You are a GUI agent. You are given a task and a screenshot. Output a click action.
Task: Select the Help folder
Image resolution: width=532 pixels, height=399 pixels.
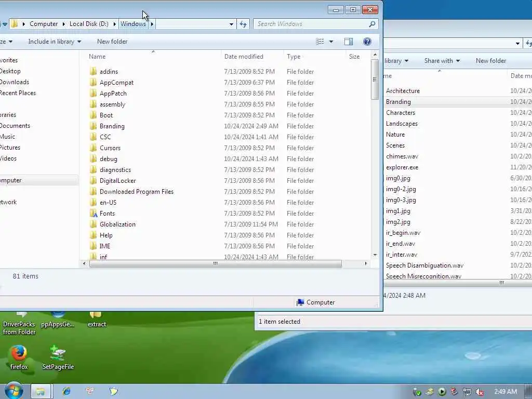[106, 235]
